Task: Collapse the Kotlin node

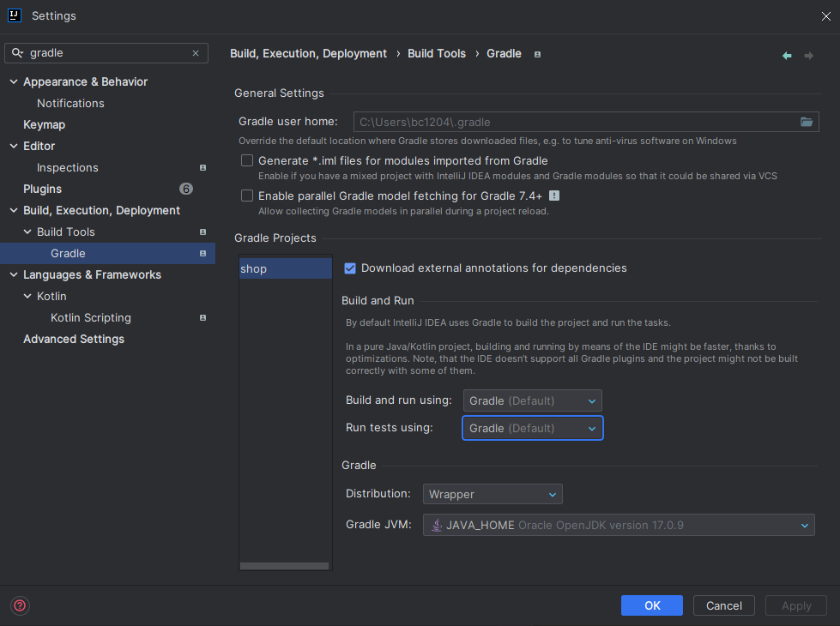Action: tap(27, 296)
